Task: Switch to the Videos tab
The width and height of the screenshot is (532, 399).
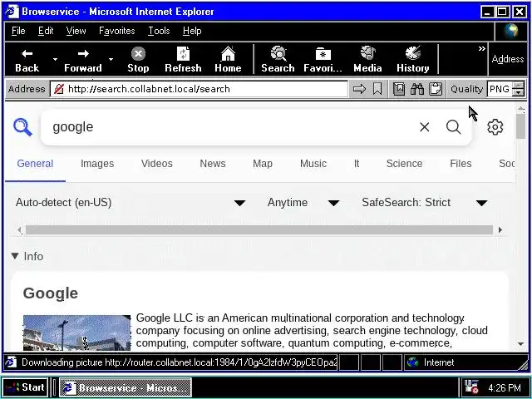Action: coord(157,164)
